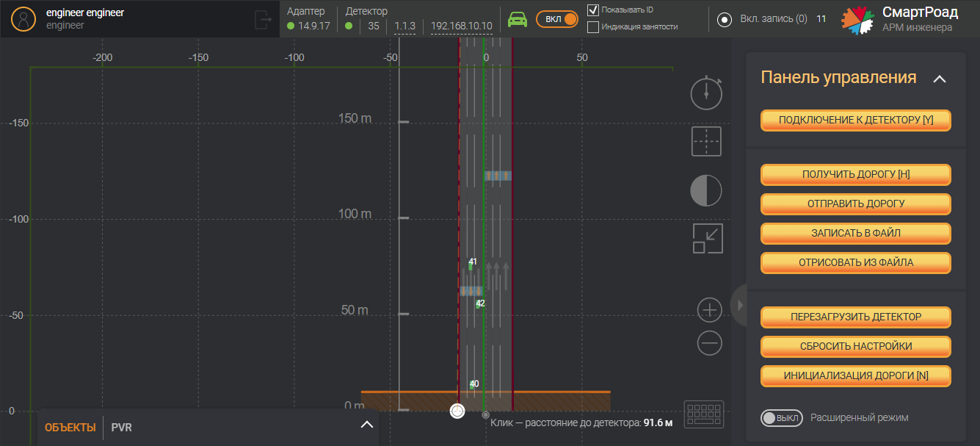Click the counter value 11

tap(821, 18)
